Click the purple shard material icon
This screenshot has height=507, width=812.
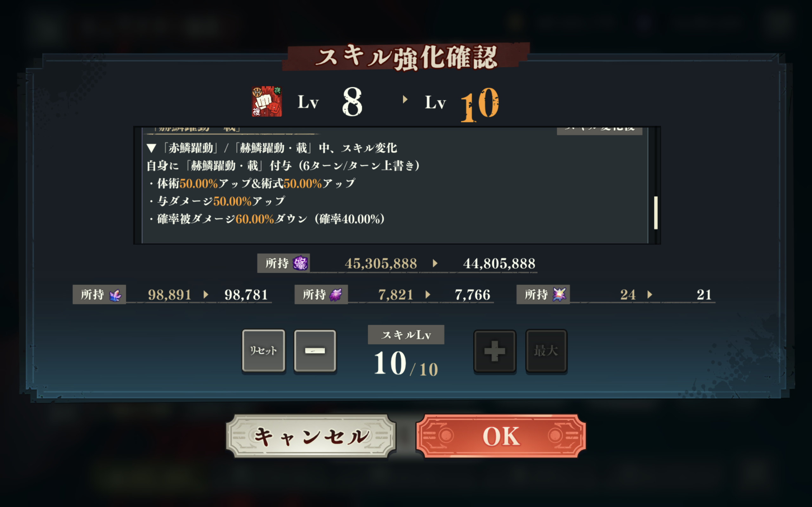[x=336, y=295]
